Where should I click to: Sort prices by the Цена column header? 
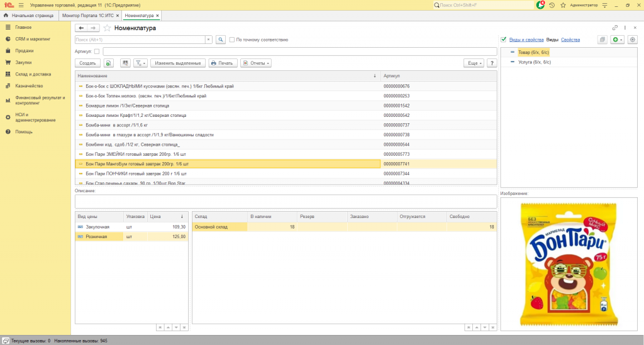click(167, 217)
